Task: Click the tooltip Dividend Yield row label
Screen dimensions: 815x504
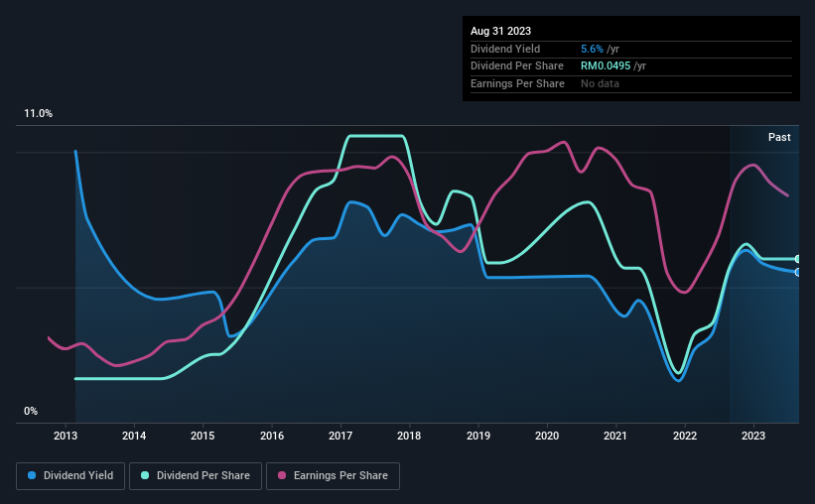Action: pos(505,49)
